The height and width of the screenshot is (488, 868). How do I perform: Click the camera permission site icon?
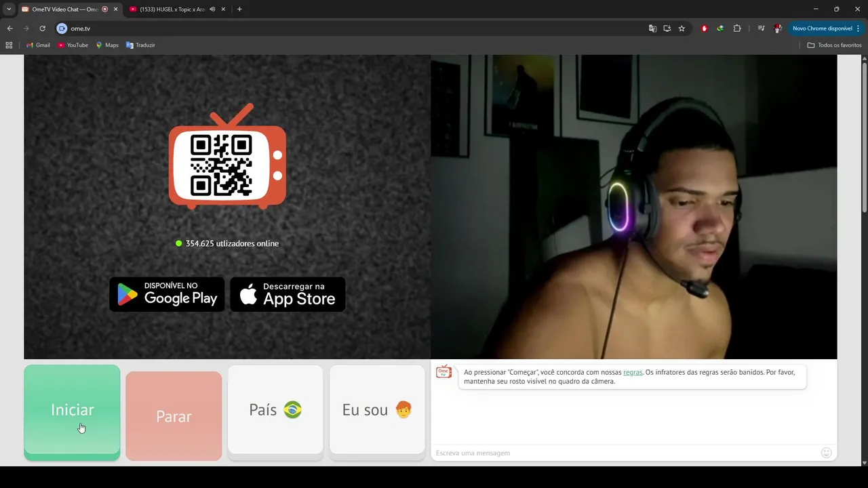click(x=62, y=28)
